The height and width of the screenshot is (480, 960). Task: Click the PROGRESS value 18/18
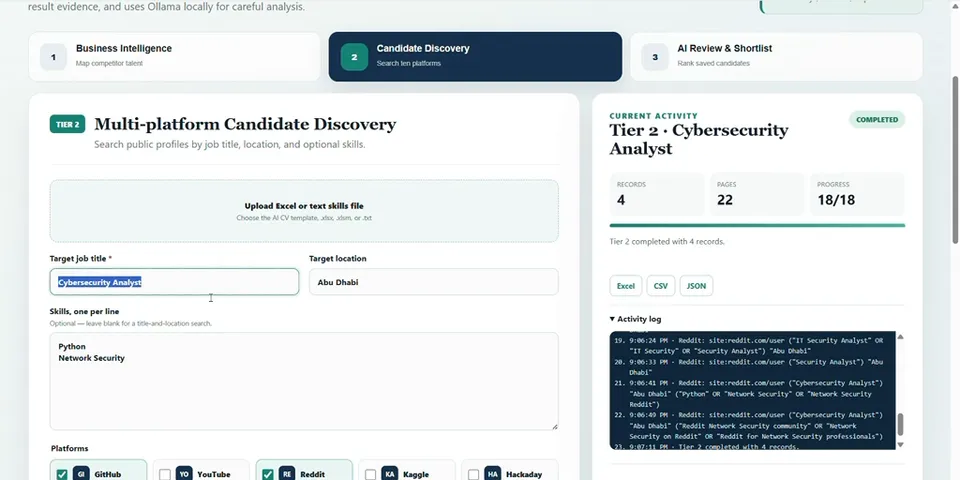pyautogui.click(x=836, y=200)
